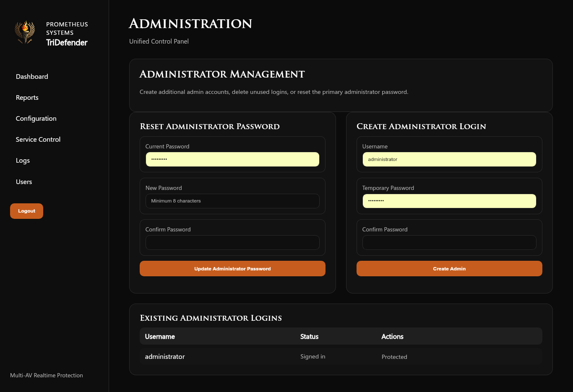The height and width of the screenshot is (392, 573).
Task: Click the Username column header
Action: coord(160,337)
